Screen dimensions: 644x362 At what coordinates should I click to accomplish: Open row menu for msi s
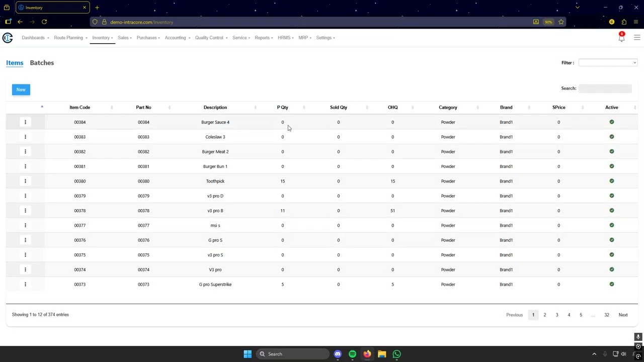click(x=25, y=225)
